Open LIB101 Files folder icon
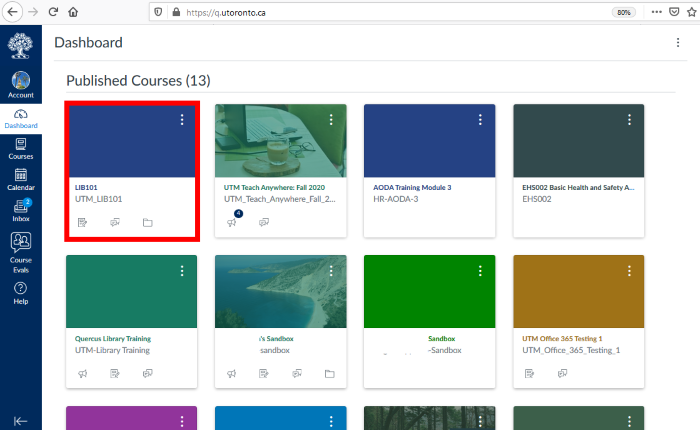The width and height of the screenshot is (700, 430). coord(147,222)
